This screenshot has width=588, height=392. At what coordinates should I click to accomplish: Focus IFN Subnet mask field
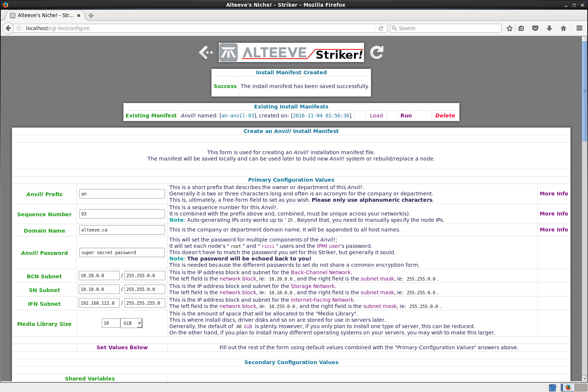[145, 303]
